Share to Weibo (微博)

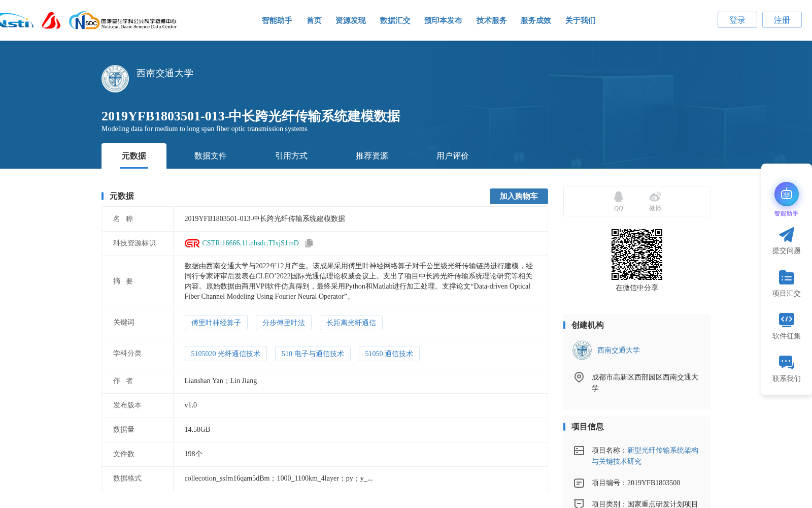655,201
